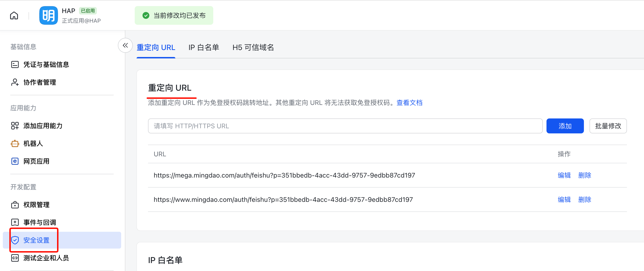Click the 重定向 URL section heading

[x=170, y=88]
